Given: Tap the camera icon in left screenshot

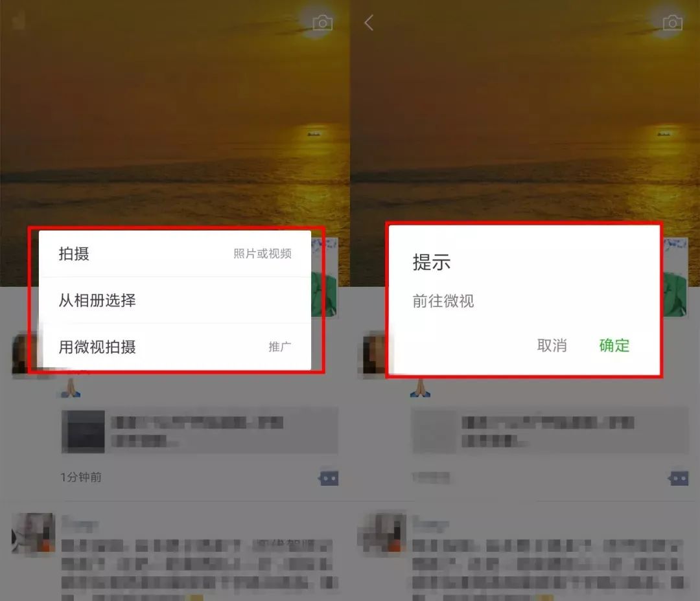Looking at the screenshot, I should click(x=322, y=23).
